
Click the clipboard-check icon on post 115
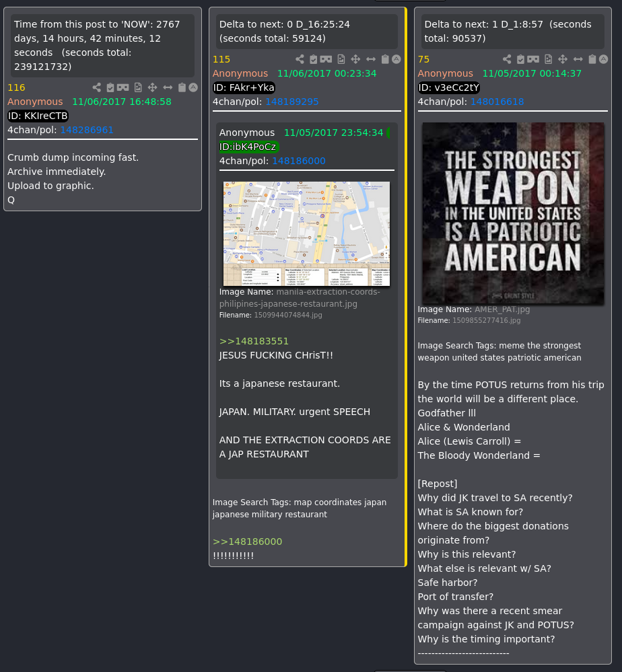point(313,59)
